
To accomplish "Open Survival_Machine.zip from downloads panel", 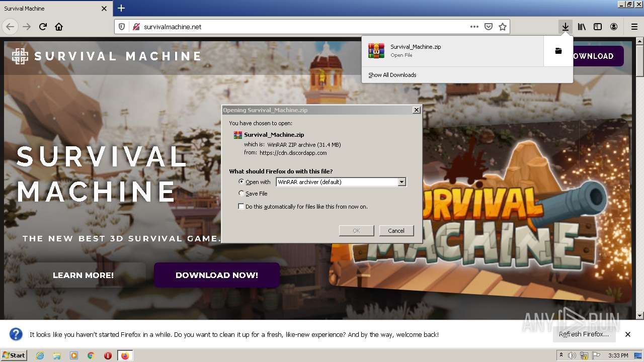I will tap(453, 51).
